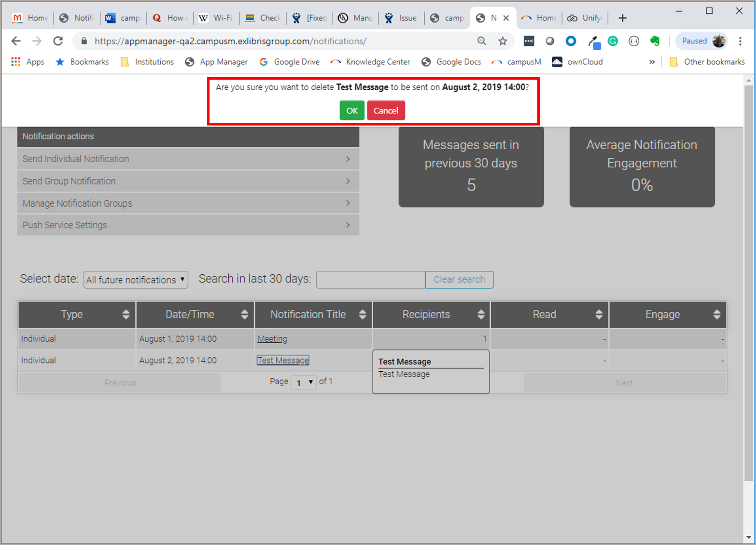This screenshot has height=545, width=756.
Task: Sort table by Date/Time column
Action: [195, 314]
